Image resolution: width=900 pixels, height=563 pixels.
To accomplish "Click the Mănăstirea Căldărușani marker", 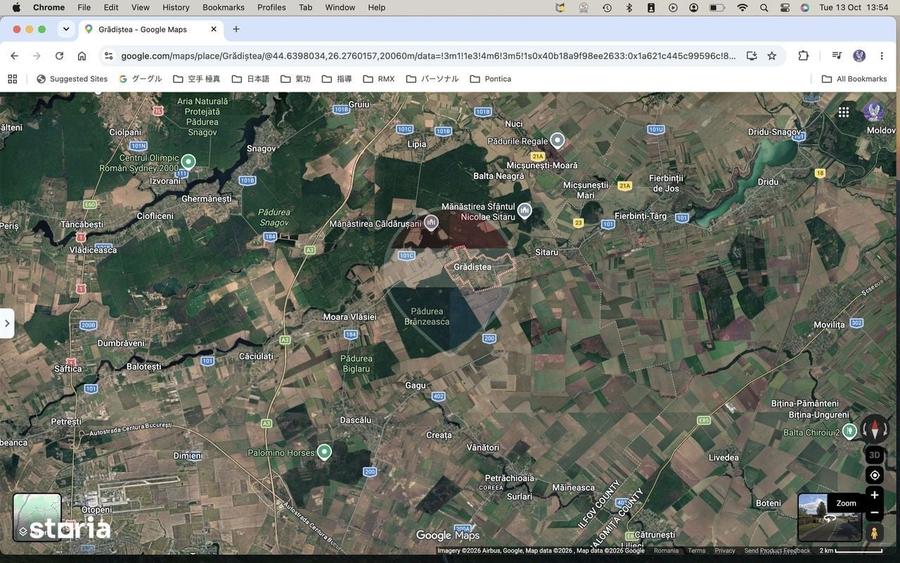I will (431, 222).
